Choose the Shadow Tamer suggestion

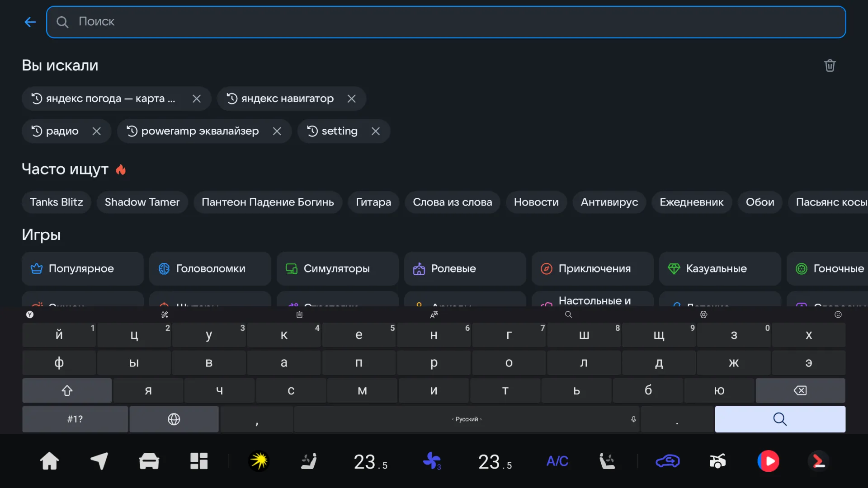coord(142,202)
